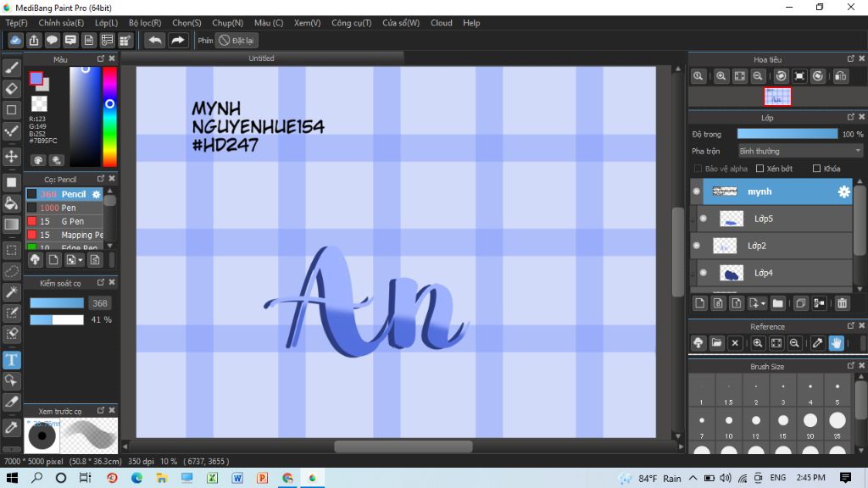
Task: Click the Đặt lại reset button
Action: point(236,41)
